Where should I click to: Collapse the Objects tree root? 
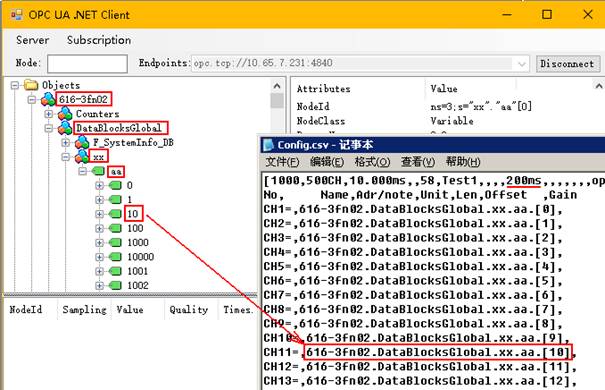coord(15,85)
